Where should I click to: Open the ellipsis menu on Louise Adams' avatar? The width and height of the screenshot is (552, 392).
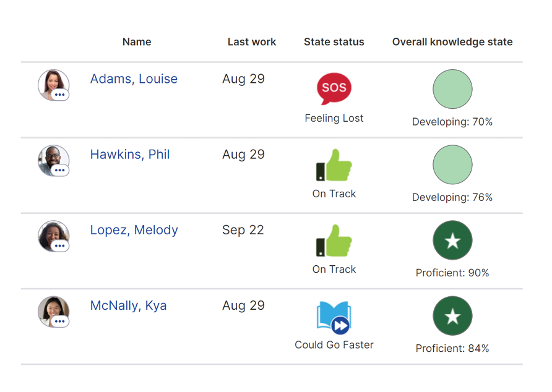point(59,95)
